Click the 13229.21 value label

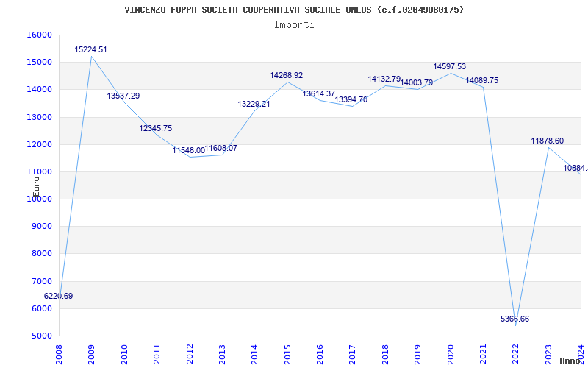tap(254, 104)
